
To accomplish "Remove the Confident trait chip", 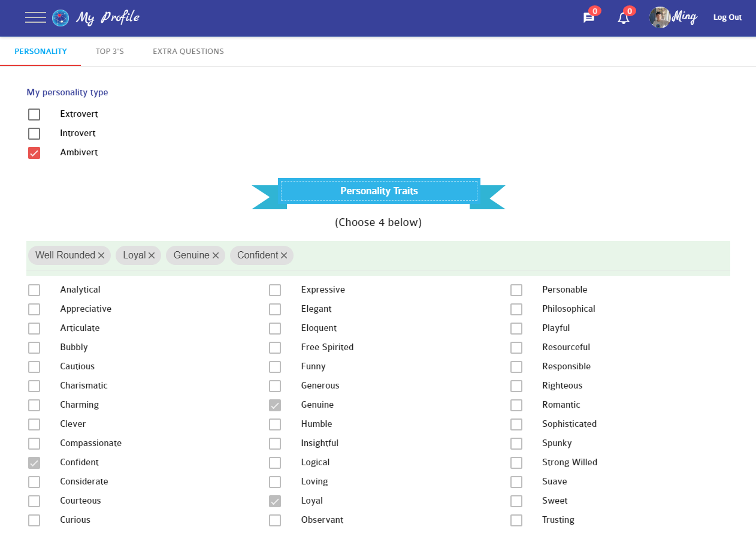I will tap(284, 255).
